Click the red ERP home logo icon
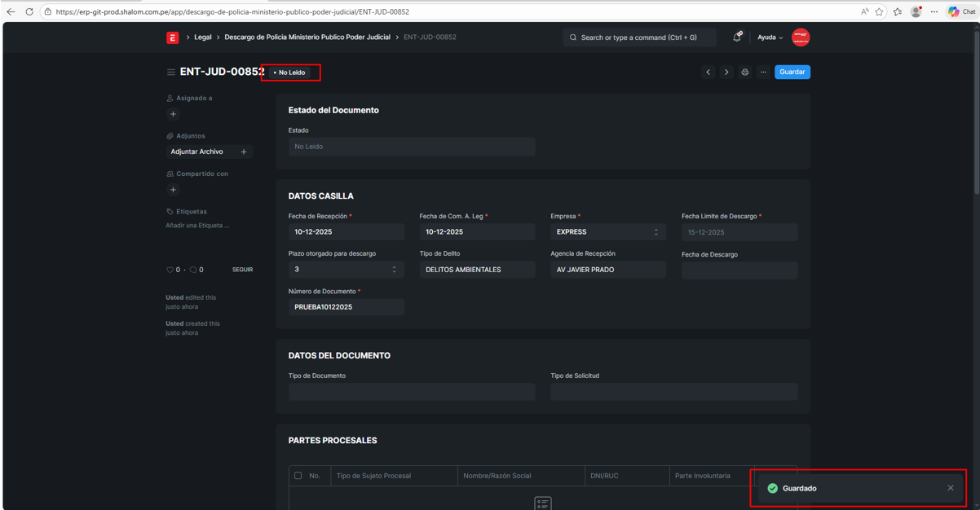The image size is (980, 510). (173, 37)
